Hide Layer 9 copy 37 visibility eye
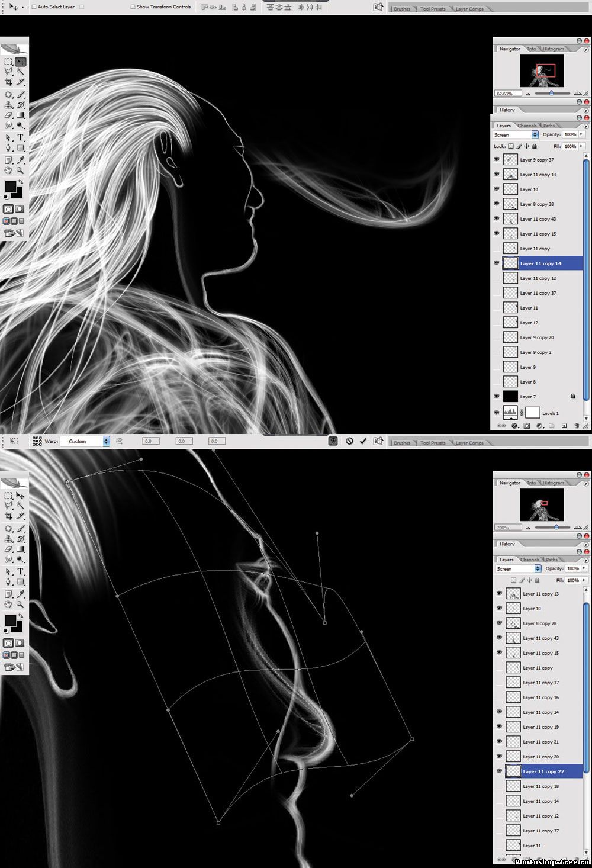Viewport: 592px width, 868px height. tap(497, 159)
